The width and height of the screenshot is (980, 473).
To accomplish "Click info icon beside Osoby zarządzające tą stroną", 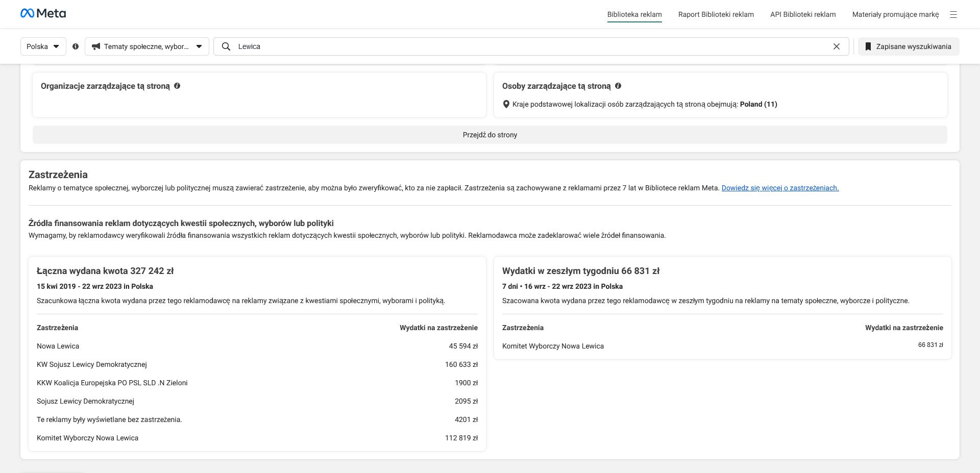I will pos(618,86).
